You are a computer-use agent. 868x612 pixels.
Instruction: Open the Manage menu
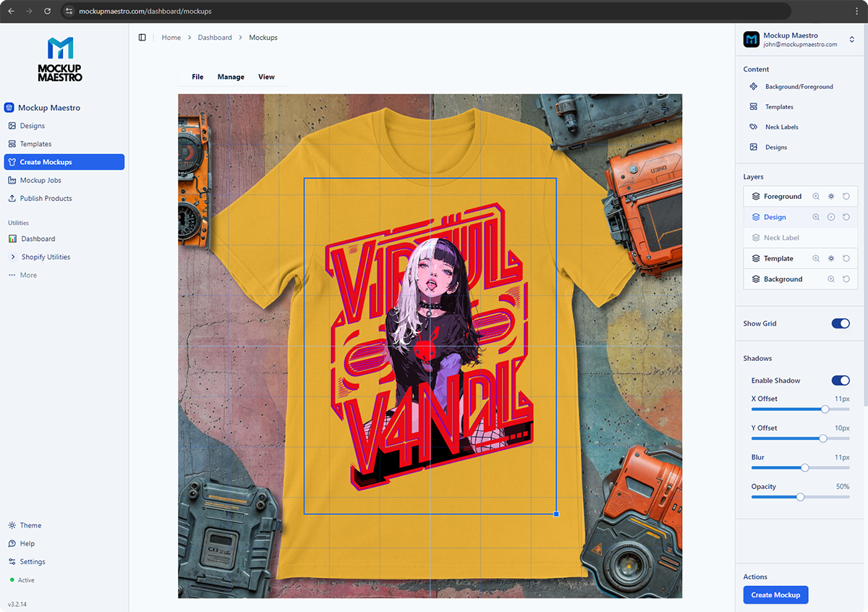click(x=231, y=77)
